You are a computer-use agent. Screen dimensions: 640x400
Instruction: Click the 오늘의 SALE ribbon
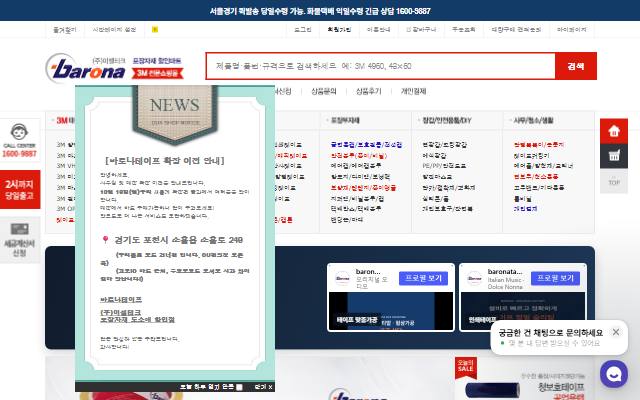pyautogui.click(x=465, y=367)
